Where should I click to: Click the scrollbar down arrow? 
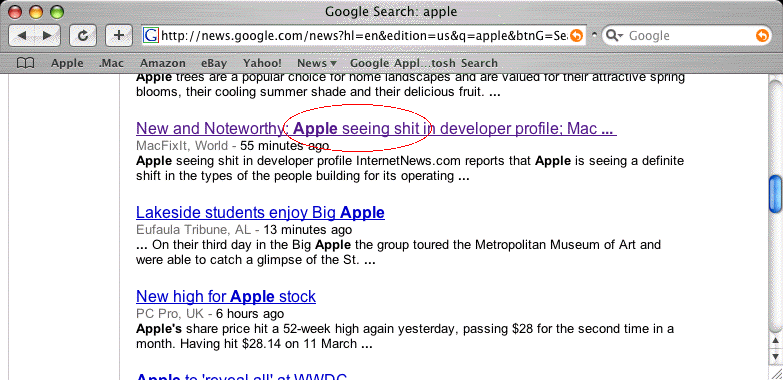[776, 357]
